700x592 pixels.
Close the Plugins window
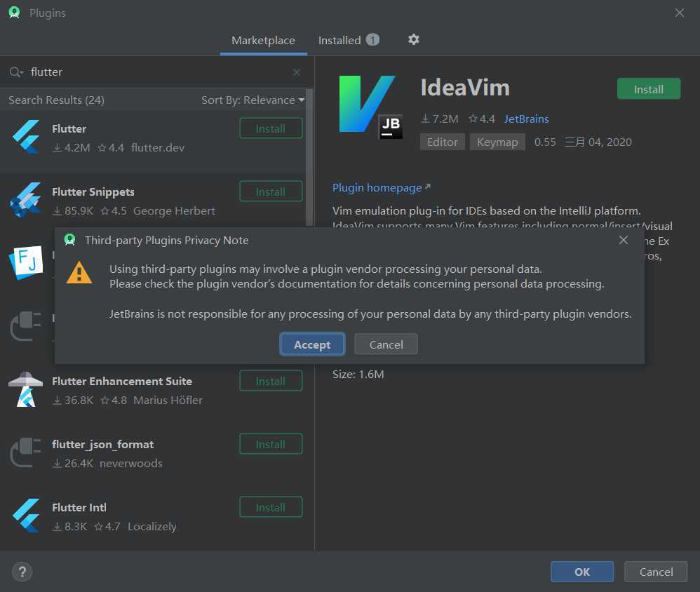coord(679,13)
